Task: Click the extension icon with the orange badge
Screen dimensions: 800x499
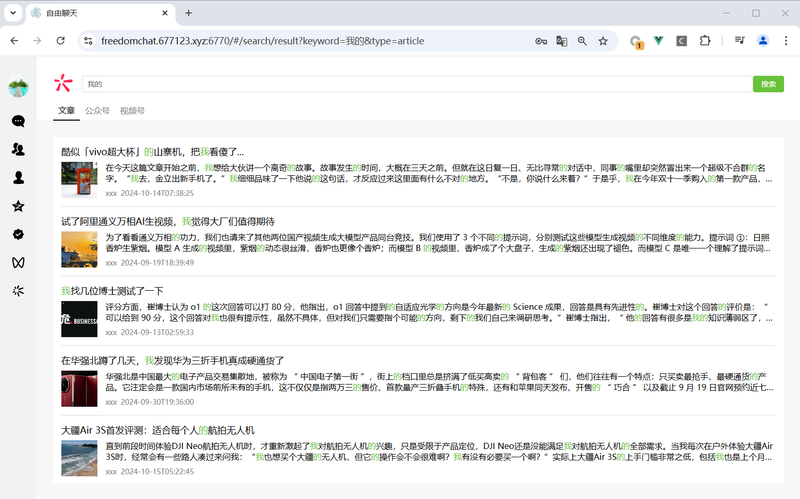Action: point(636,42)
